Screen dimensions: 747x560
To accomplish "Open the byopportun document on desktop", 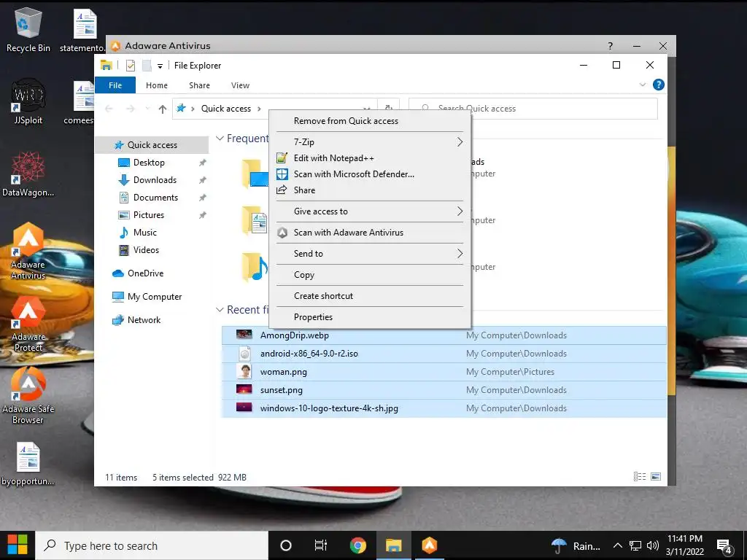I will click(x=28, y=464).
